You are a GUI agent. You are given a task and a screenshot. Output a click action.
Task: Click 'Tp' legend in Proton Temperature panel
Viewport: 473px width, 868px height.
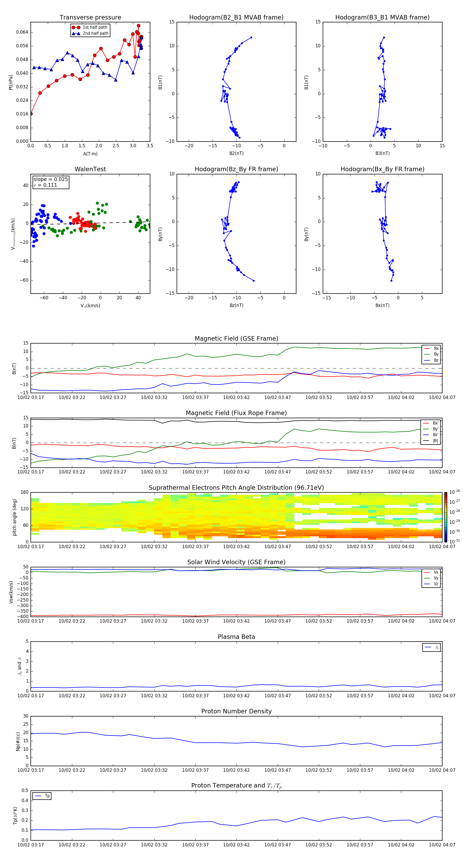tap(42, 796)
